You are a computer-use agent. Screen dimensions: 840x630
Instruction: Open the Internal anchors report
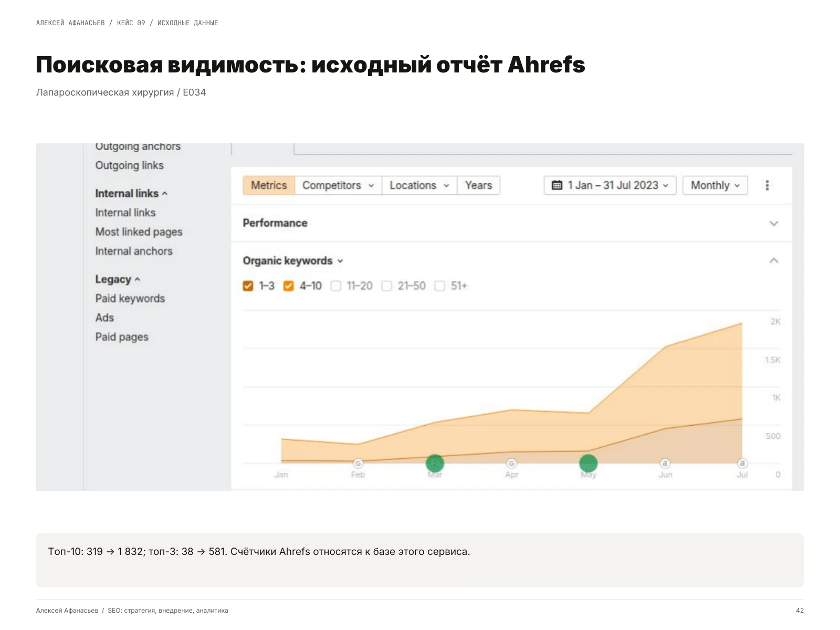point(134,251)
